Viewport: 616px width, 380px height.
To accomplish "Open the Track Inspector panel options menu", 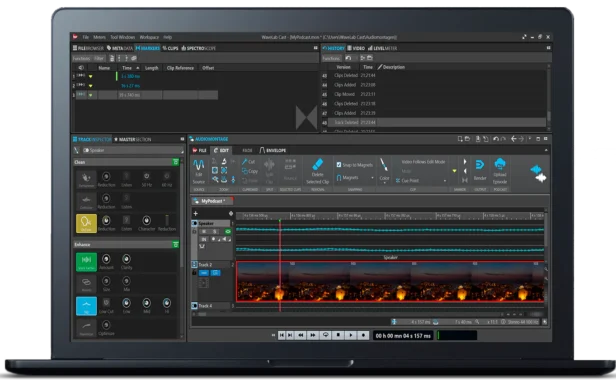I will (182, 139).
